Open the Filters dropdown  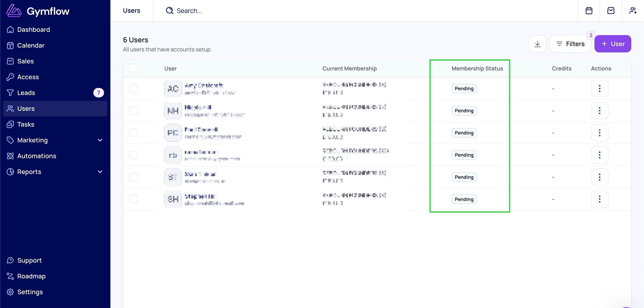pyautogui.click(x=570, y=44)
